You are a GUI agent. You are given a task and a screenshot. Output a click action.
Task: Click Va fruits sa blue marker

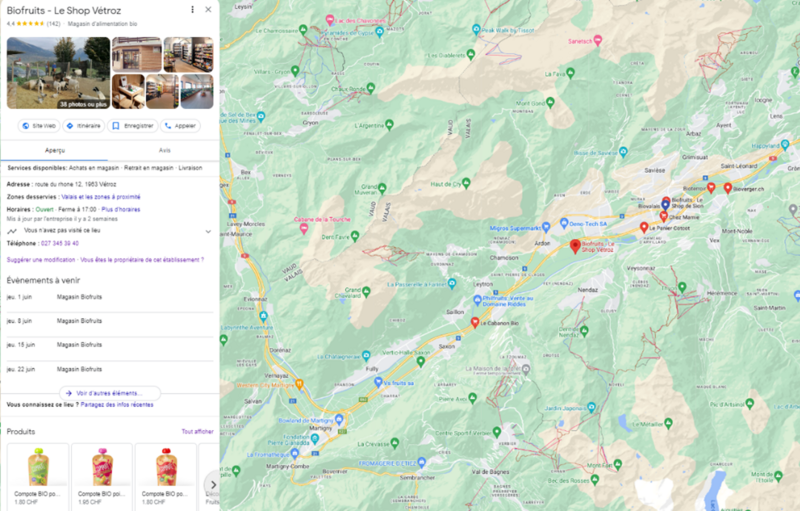[x=378, y=382]
